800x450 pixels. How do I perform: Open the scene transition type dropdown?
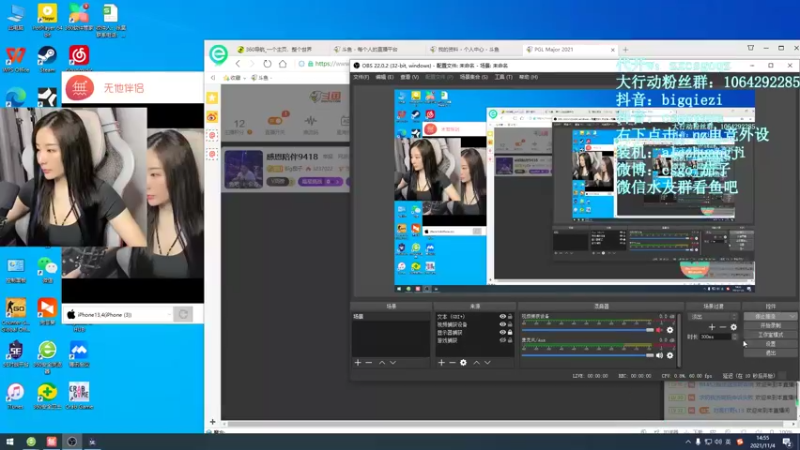point(713,317)
